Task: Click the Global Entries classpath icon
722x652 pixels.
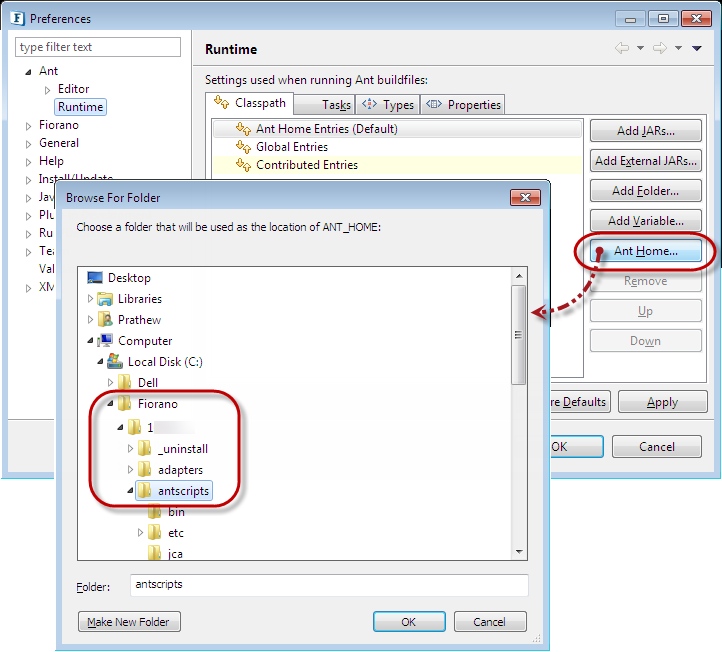Action: 243,147
